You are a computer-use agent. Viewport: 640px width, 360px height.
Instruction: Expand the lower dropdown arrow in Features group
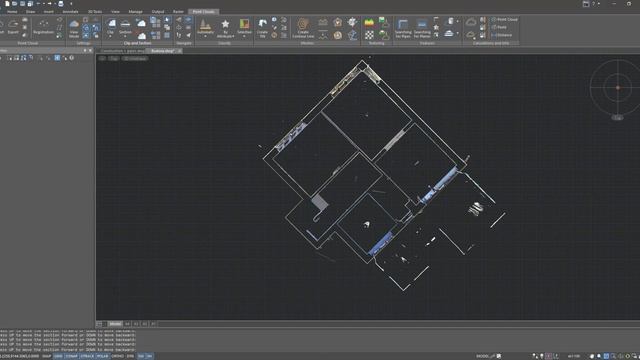point(458,33)
